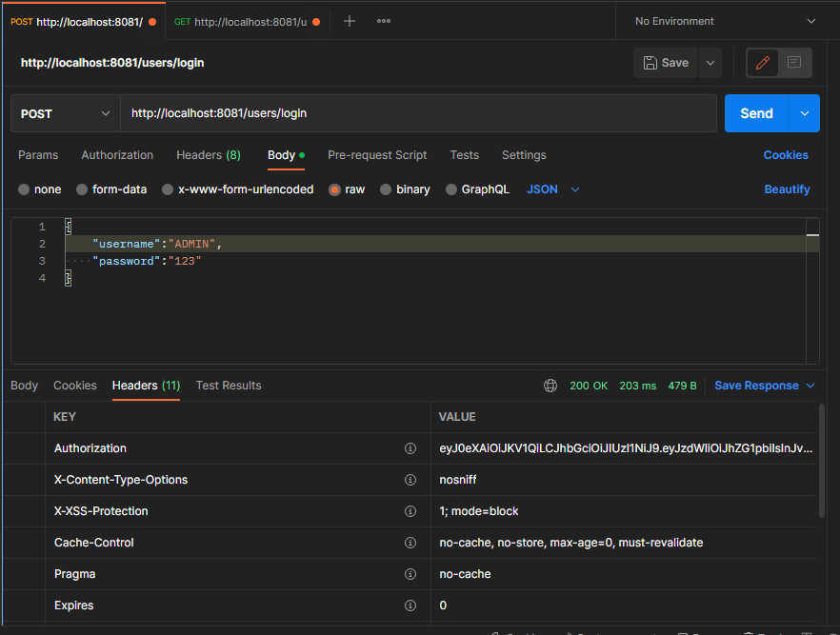
Task: Click info icon beside Authorization response header
Action: click(410, 447)
